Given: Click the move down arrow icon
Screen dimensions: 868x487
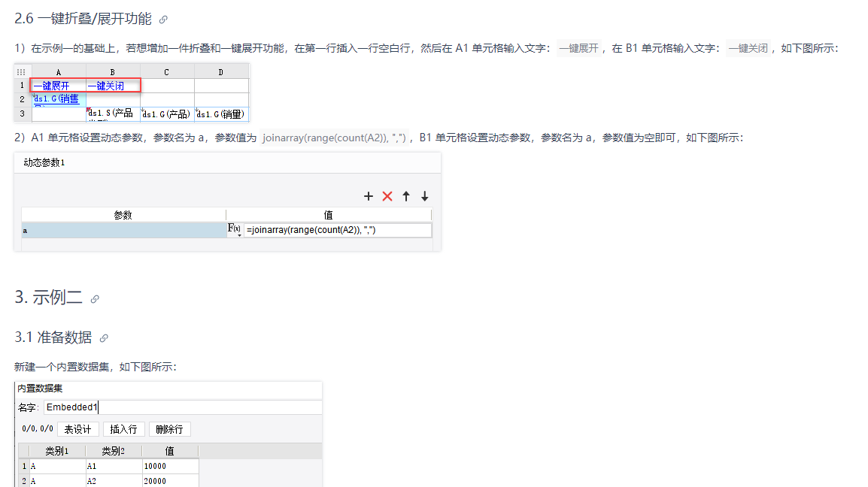Looking at the screenshot, I should pos(424,196).
